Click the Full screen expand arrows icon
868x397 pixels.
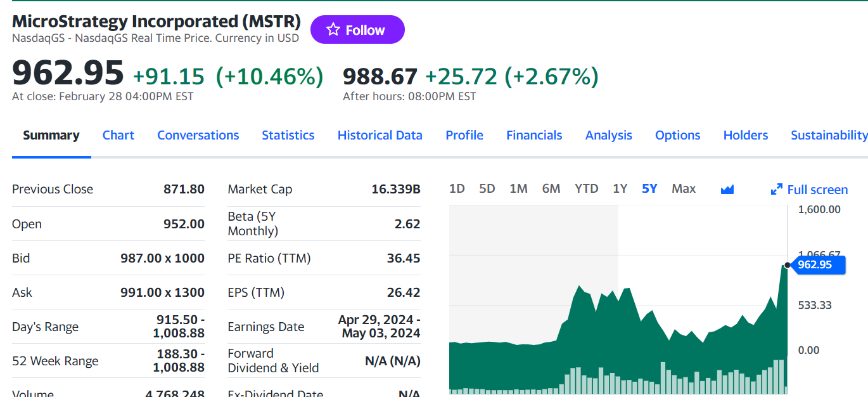coord(777,190)
